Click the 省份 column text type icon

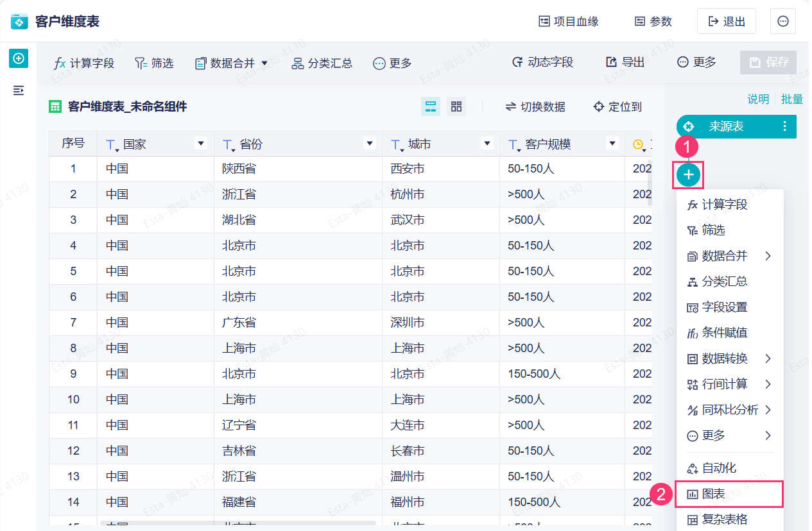click(229, 145)
